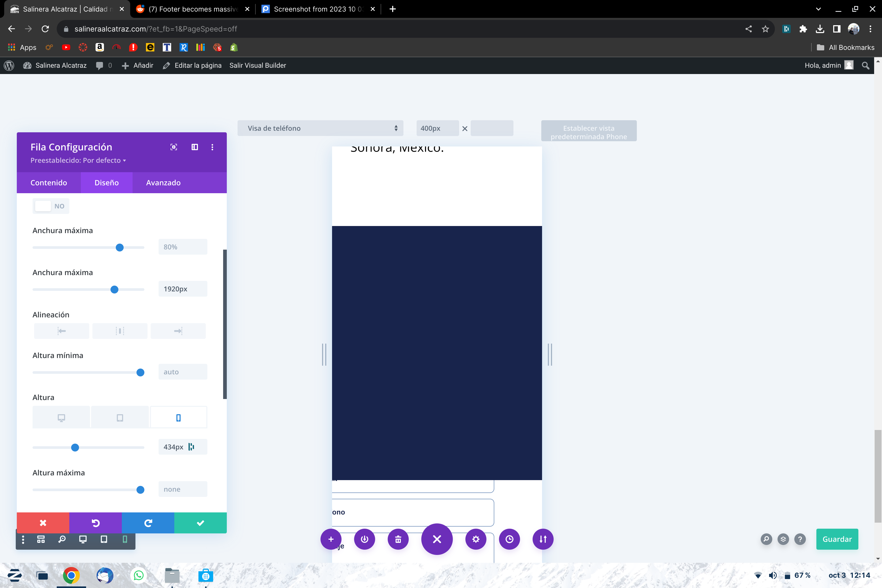Click Salir Visual Builder link
This screenshot has width=882, height=588.
257,65
